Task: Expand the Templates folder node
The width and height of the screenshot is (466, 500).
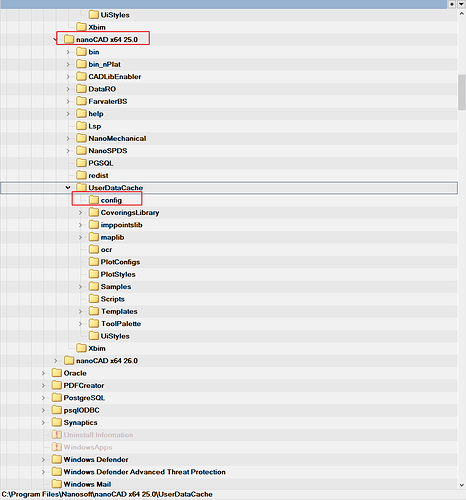Action: pos(80,311)
